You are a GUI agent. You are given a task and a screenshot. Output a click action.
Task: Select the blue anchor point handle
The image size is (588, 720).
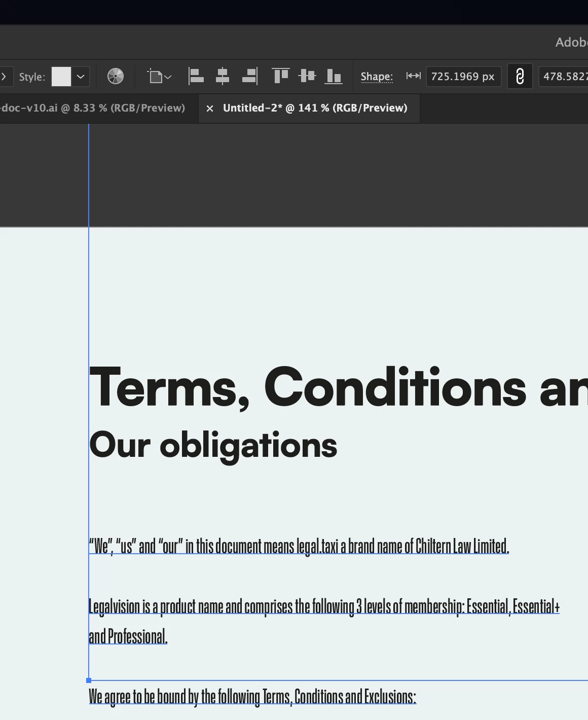pos(89,680)
